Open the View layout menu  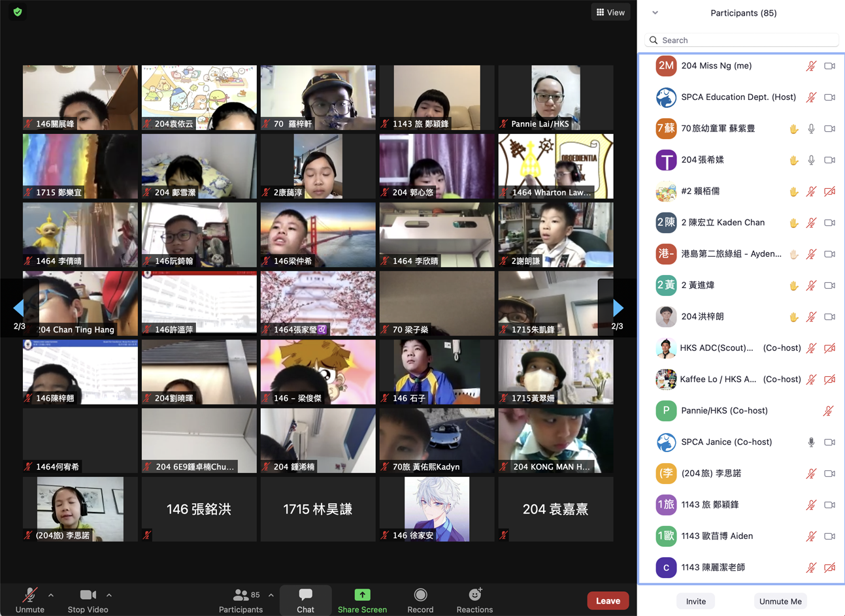pos(610,12)
